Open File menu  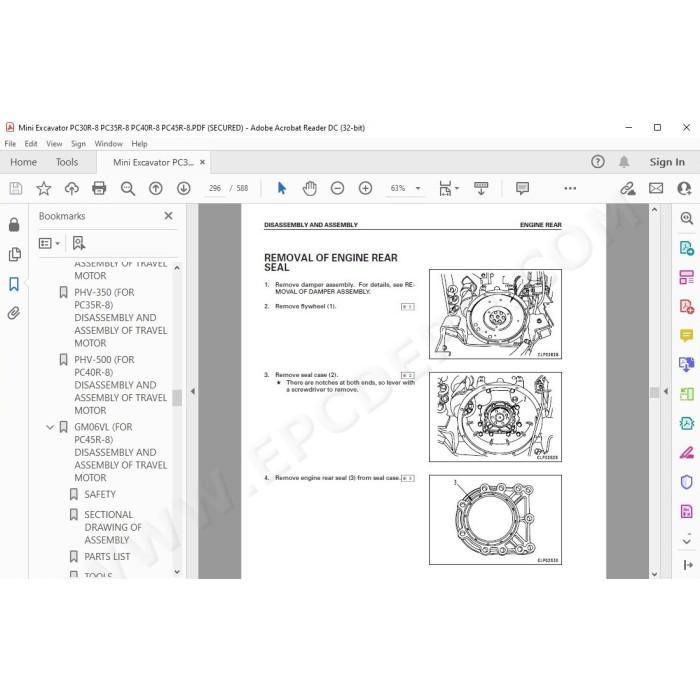pyautogui.click(x=10, y=144)
